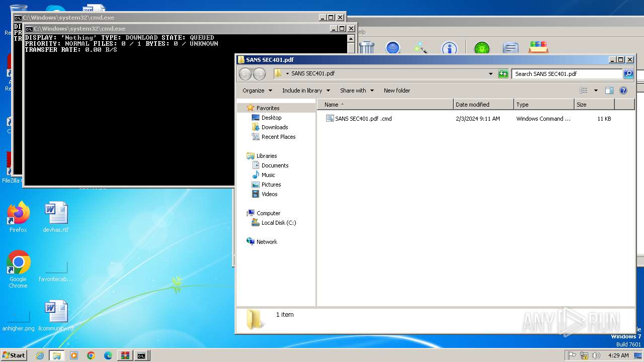
Task: Open the volume speaker tray icon
Action: (596, 355)
